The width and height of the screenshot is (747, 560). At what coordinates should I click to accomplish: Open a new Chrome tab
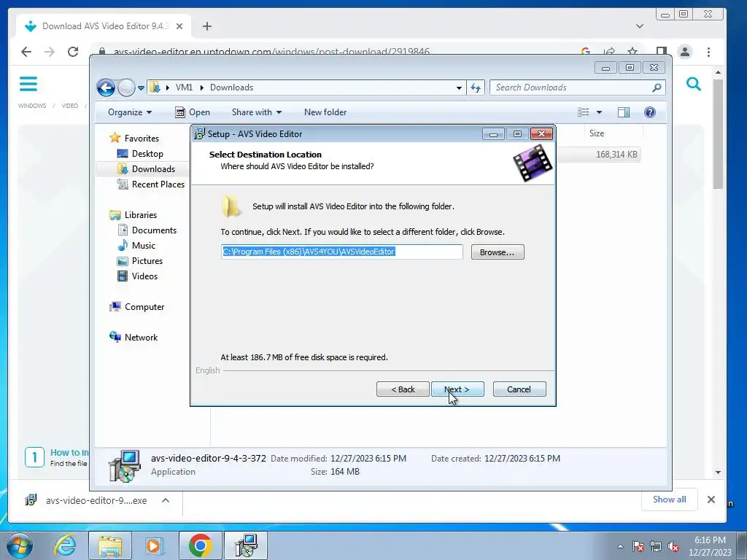tap(206, 26)
